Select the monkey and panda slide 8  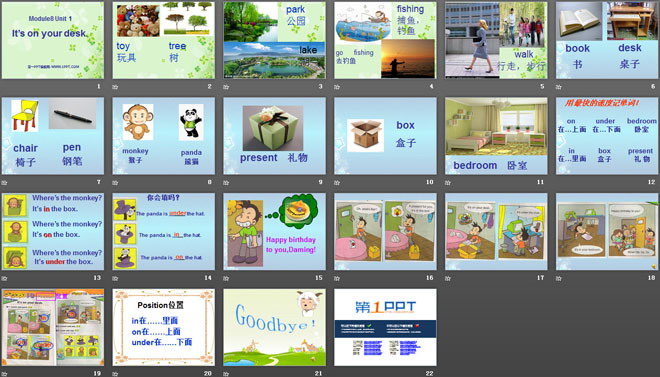[x=164, y=136]
